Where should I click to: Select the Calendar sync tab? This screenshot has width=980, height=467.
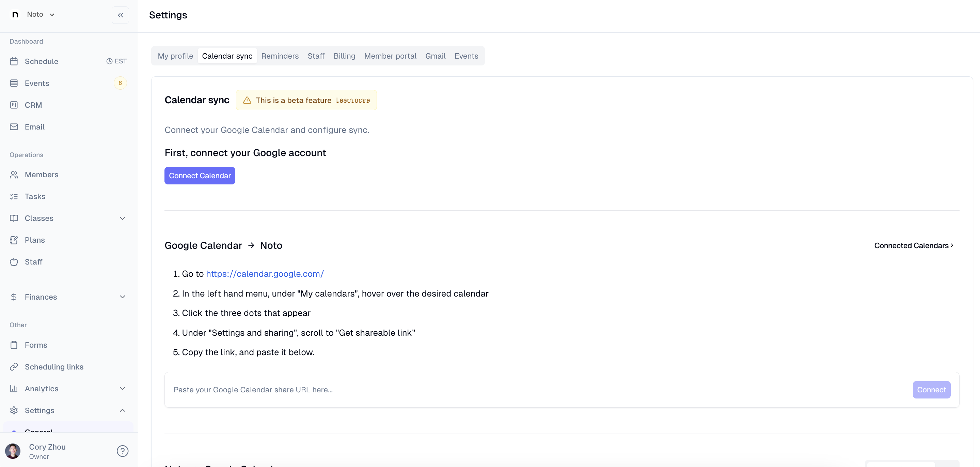pyautogui.click(x=227, y=56)
